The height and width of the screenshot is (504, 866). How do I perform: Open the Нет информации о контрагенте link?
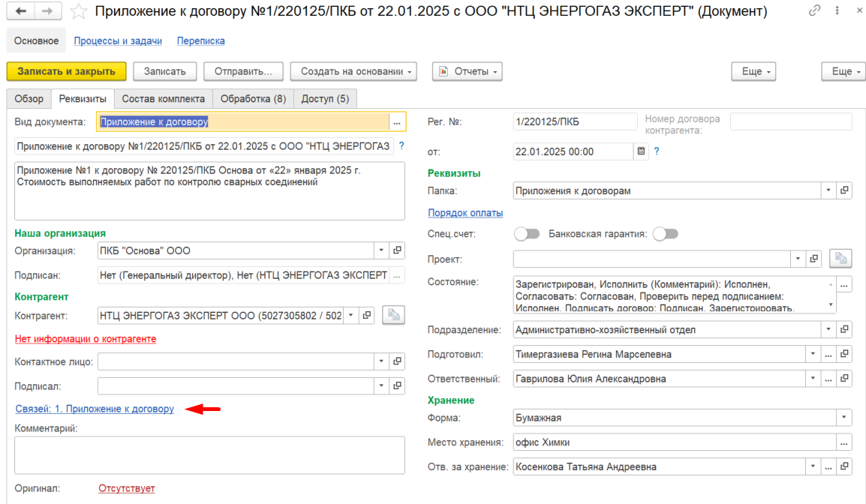point(86,339)
